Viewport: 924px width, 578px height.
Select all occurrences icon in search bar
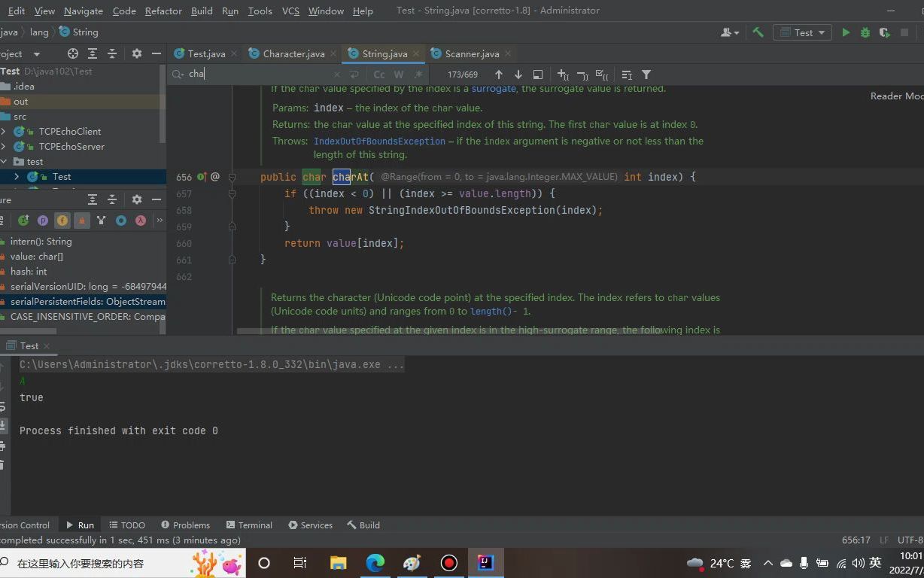click(x=602, y=75)
